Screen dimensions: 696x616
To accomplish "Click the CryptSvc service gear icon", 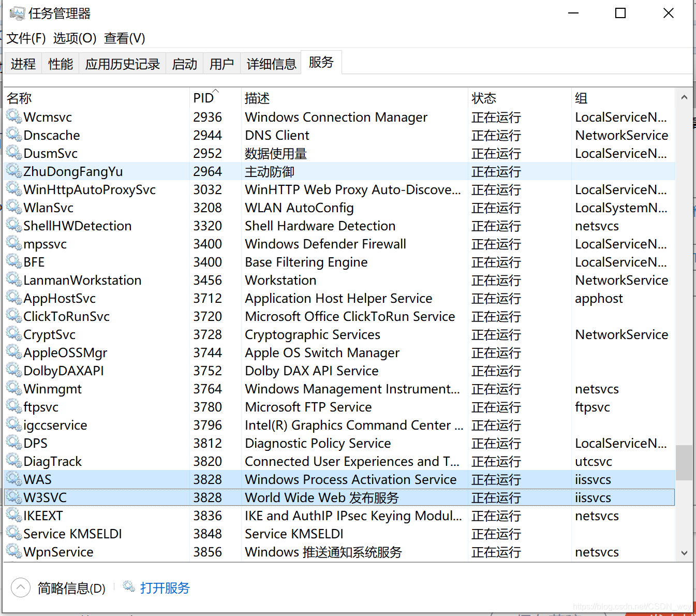I will click(x=13, y=333).
